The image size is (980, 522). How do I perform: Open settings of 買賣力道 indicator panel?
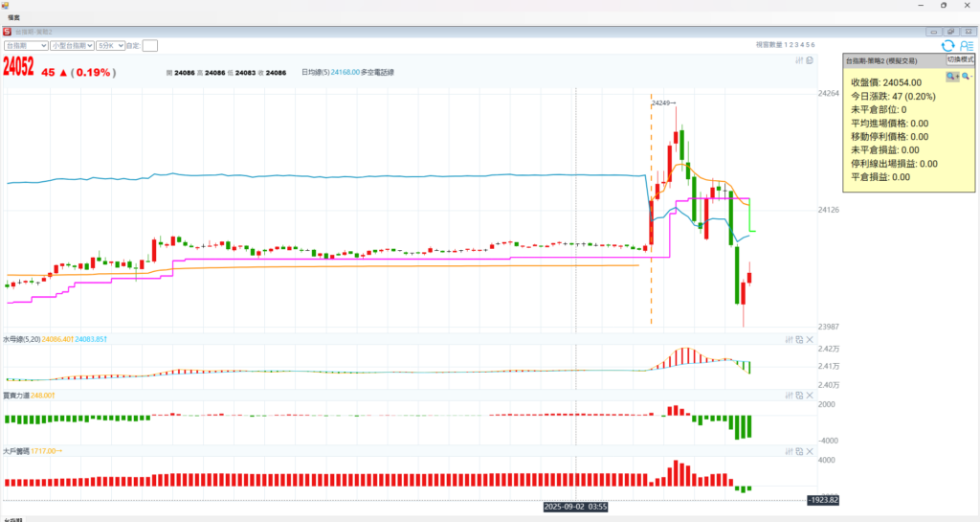(789, 394)
